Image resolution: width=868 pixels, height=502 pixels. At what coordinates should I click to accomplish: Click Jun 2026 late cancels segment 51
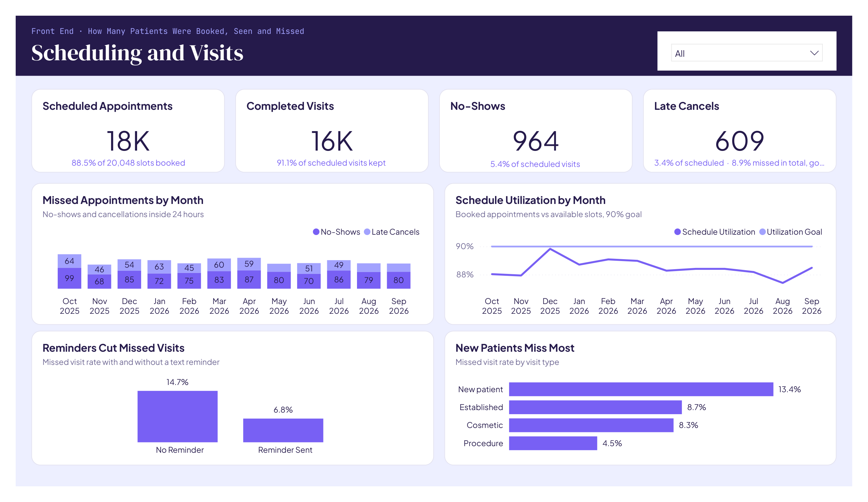[309, 268]
